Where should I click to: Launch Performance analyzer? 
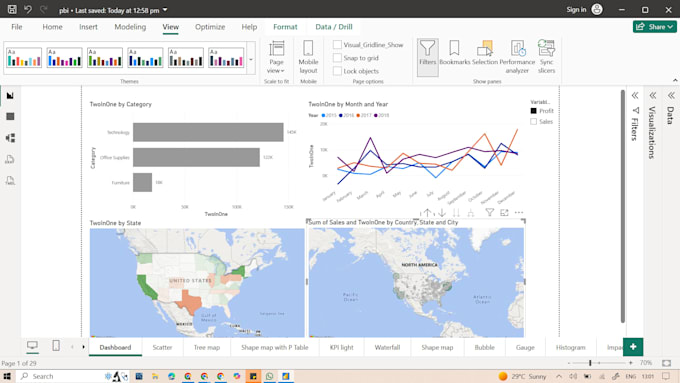click(x=517, y=57)
